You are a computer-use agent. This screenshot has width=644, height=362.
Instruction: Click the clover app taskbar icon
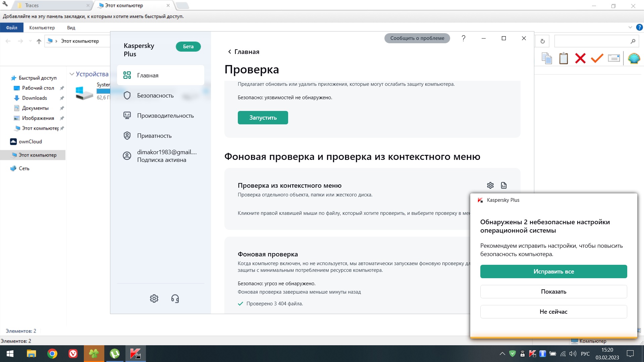point(94,354)
